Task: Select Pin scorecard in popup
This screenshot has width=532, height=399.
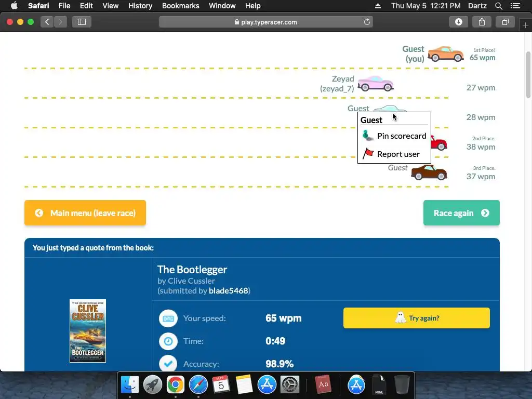Action: 394,136
